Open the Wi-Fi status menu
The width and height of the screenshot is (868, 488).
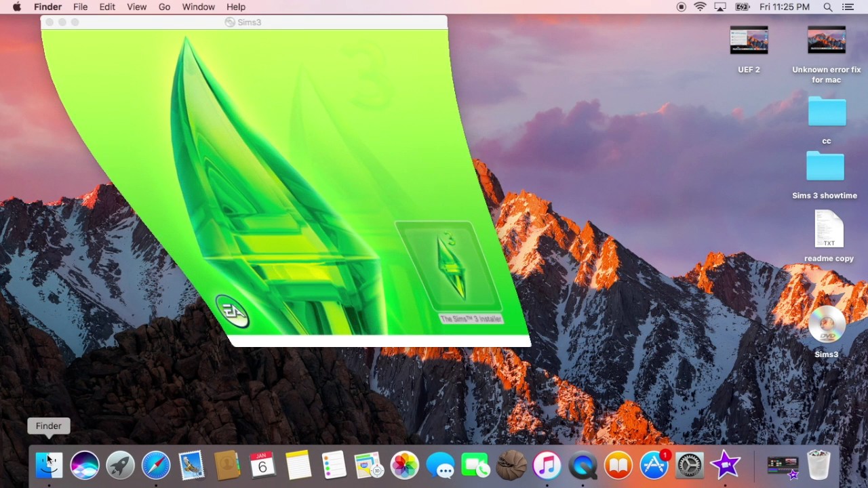701,7
